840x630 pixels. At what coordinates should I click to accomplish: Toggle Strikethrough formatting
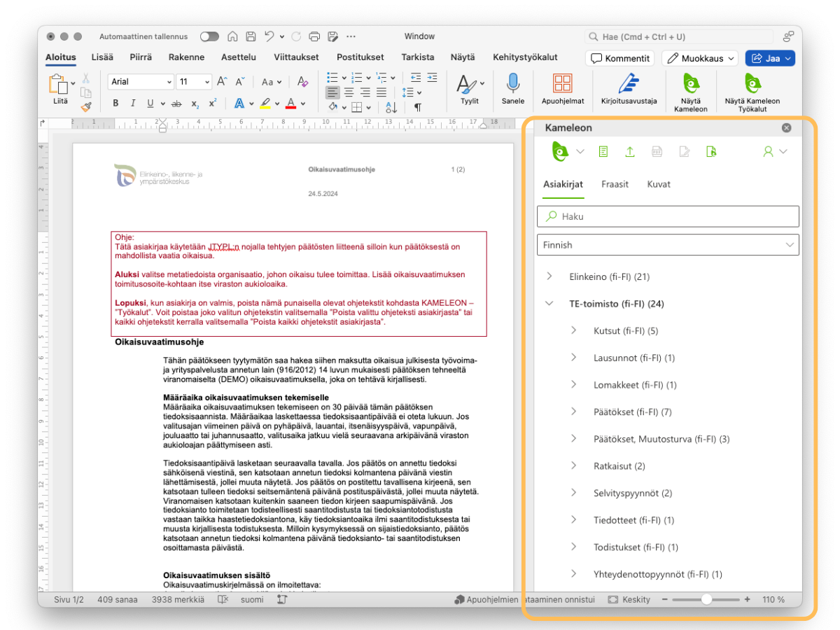pyautogui.click(x=176, y=104)
